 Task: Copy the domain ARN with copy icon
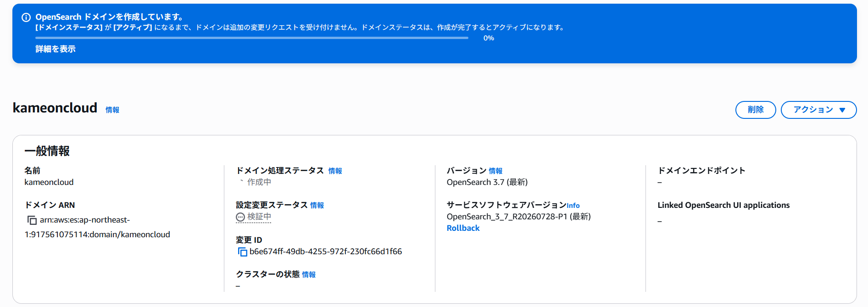click(32, 220)
